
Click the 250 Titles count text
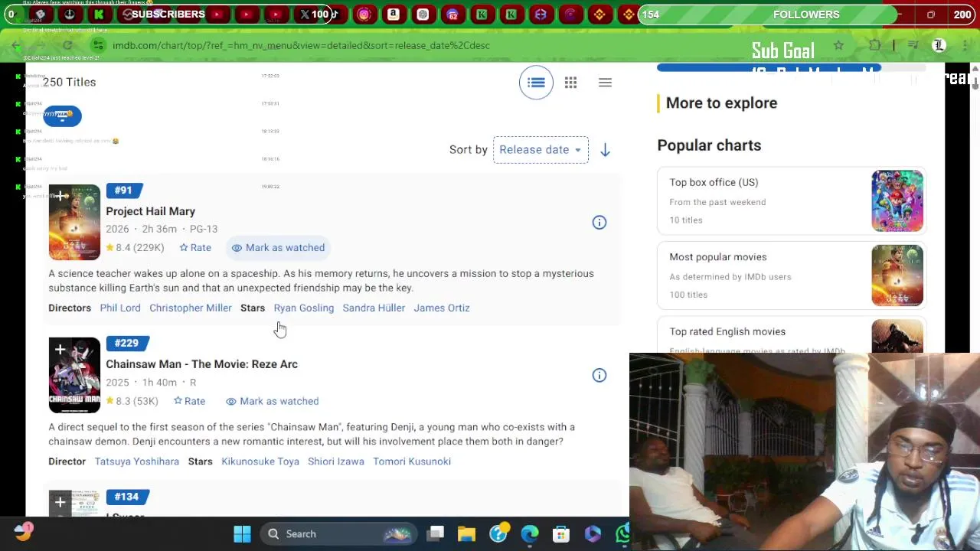click(x=69, y=82)
